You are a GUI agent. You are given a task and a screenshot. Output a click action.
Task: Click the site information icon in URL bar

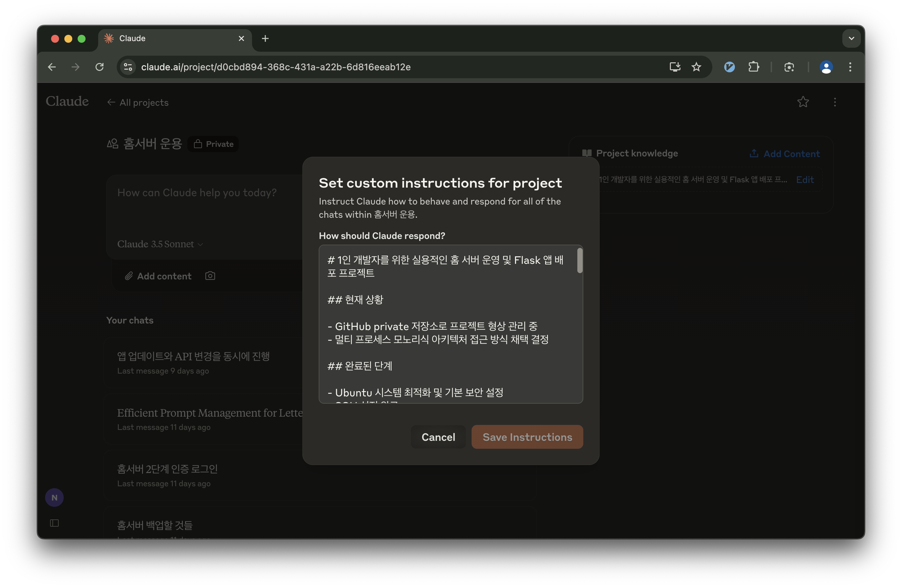pos(128,67)
